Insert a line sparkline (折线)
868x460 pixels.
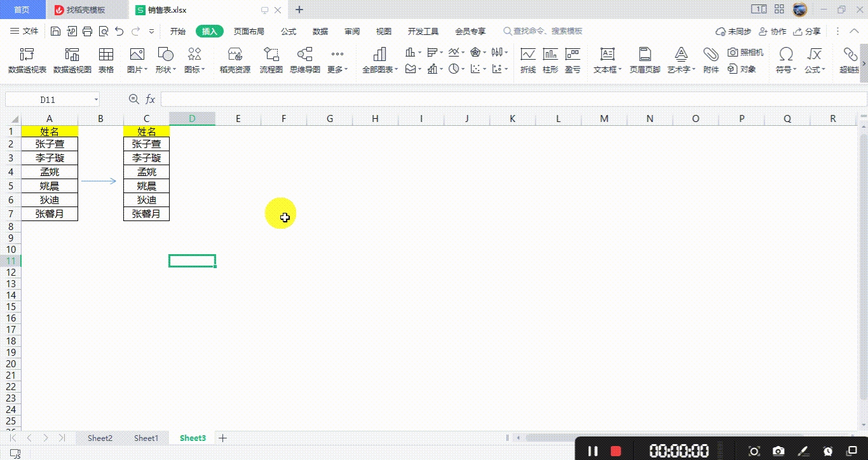pos(528,60)
